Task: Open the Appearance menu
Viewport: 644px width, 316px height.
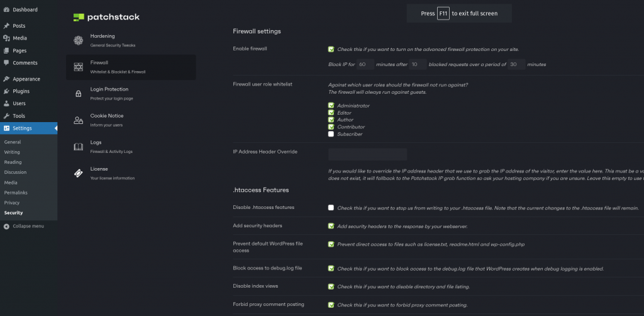Action: (x=26, y=79)
